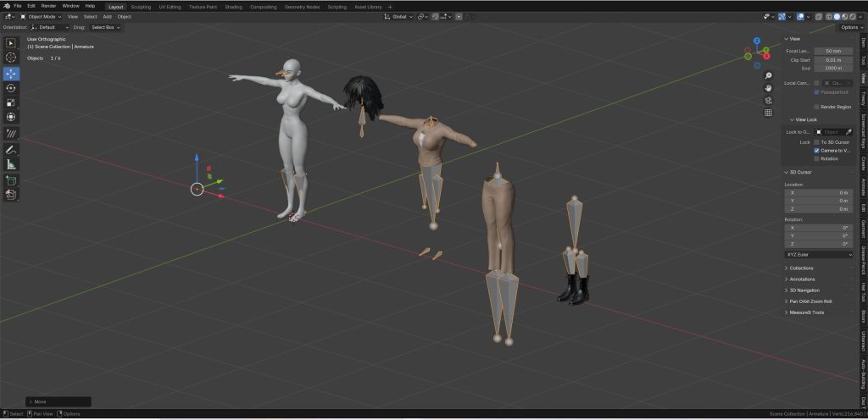868x420 pixels.
Task: Toggle the camera view icon
Action: pos(768,100)
